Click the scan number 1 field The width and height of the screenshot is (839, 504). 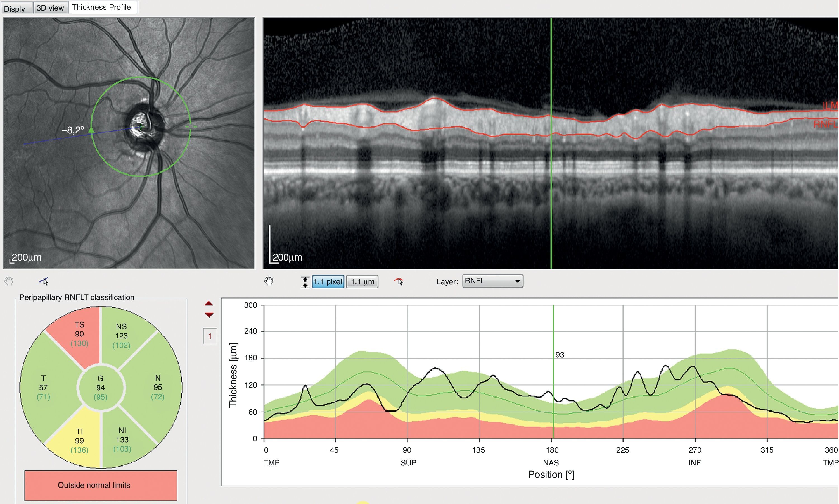click(x=210, y=336)
